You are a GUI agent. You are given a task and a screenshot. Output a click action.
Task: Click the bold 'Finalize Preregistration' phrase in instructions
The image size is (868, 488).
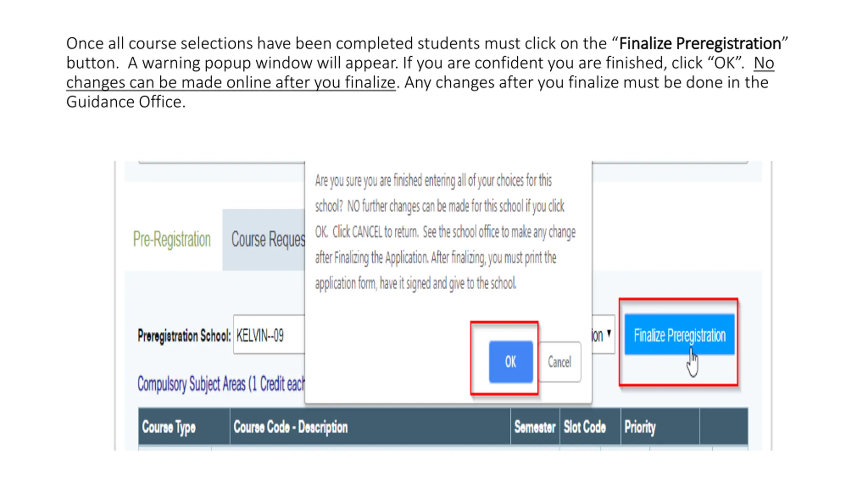coord(700,43)
